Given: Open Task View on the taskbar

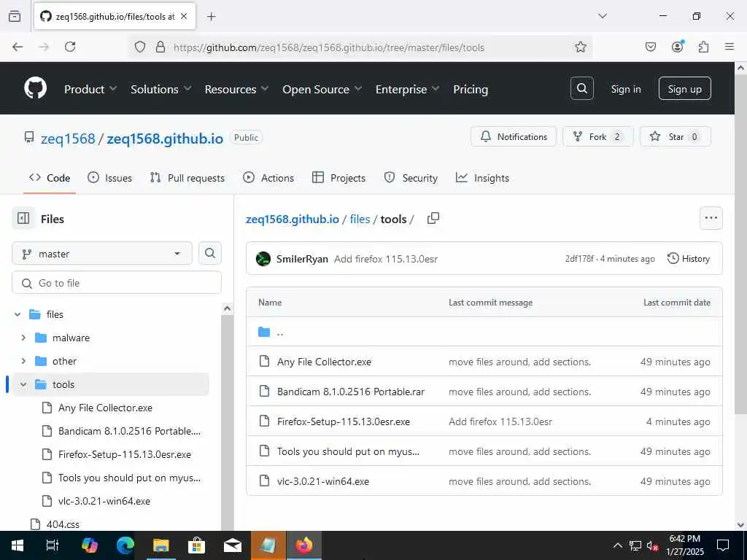Looking at the screenshot, I should click(53, 545).
